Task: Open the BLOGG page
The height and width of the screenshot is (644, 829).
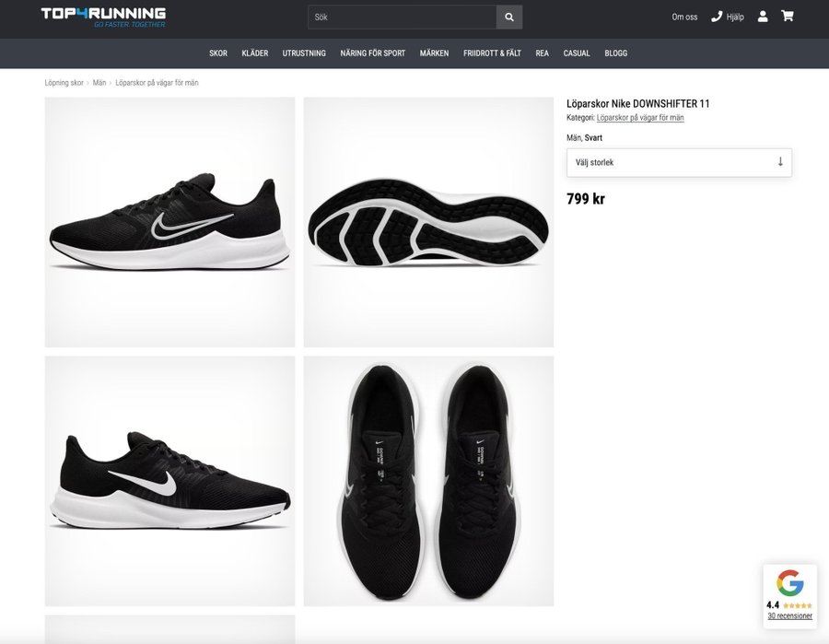Action: click(x=616, y=53)
